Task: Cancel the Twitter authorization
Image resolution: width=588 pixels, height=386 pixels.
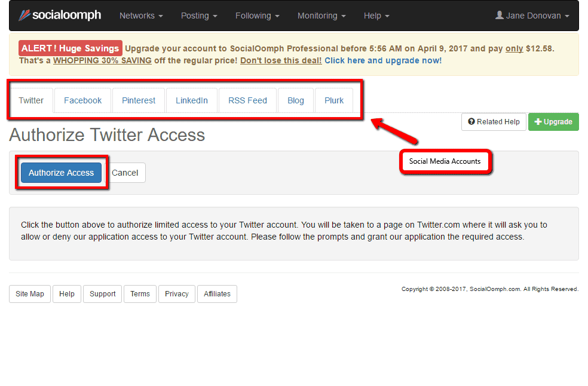Action: [x=125, y=173]
